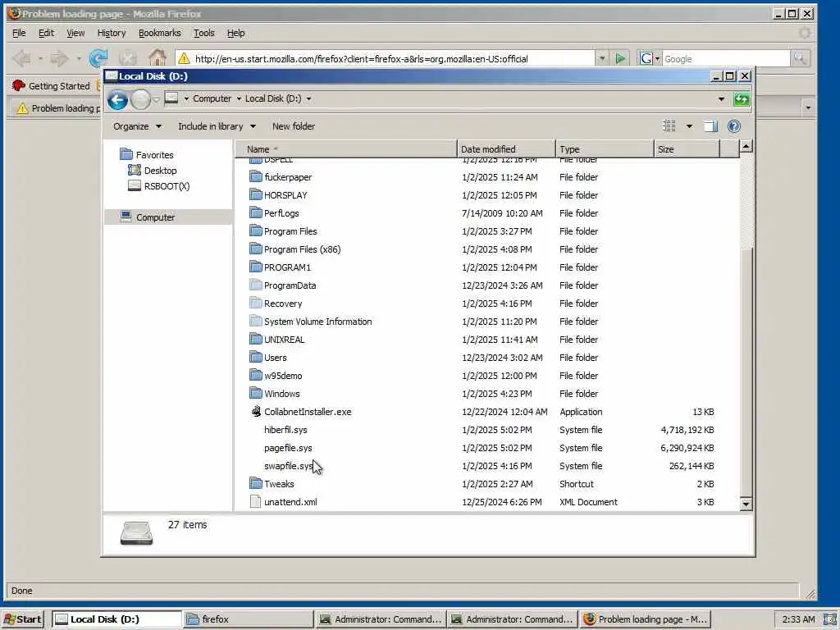Select RSBOOT(X) in navigation pane

pyautogui.click(x=158, y=186)
